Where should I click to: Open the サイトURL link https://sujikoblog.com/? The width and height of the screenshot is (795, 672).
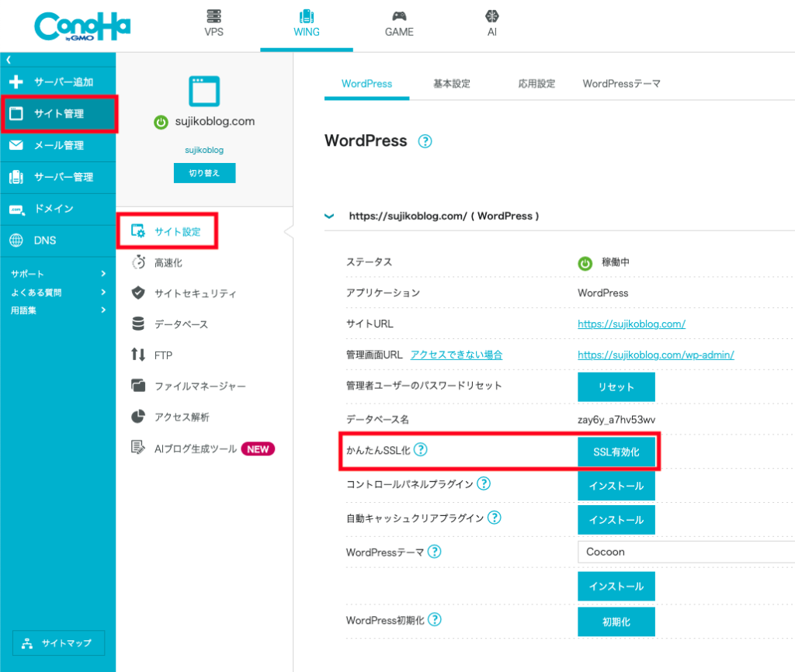pos(631,324)
